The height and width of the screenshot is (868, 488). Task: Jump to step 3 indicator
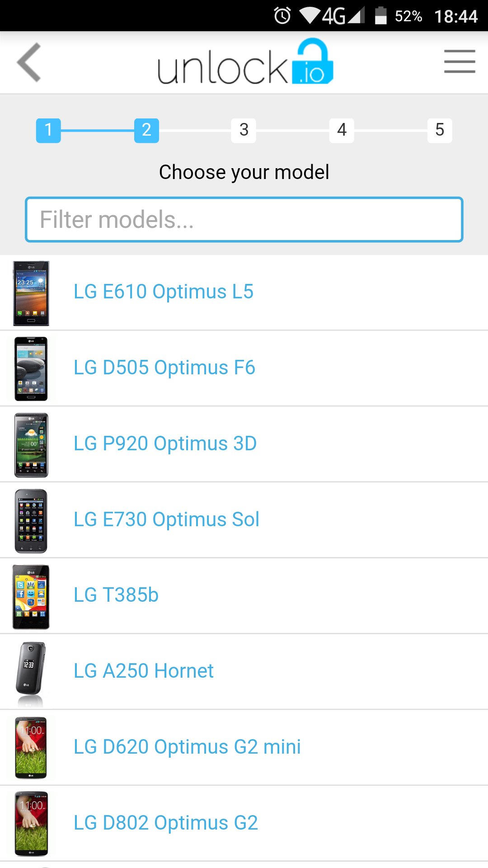pyautogui.click(x=244, y=130)
